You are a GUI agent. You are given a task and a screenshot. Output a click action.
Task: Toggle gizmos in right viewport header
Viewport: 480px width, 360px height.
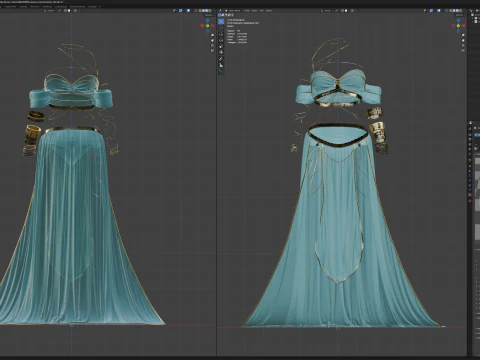click(432, 10)
